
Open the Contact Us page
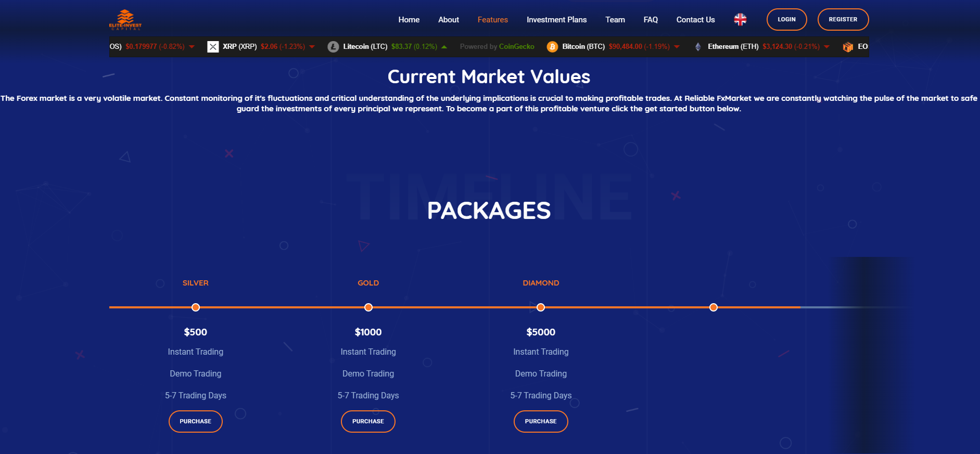coord(695,20)
